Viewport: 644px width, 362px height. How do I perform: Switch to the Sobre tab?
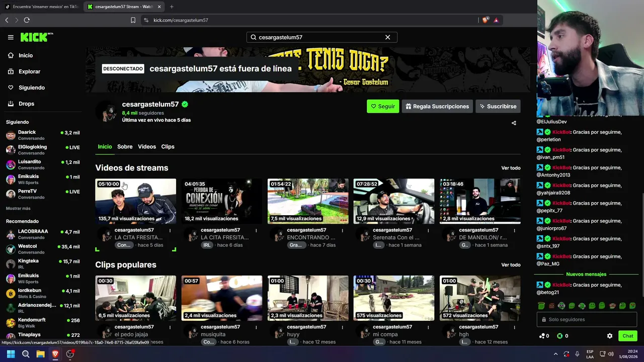click(x=125, y=147)
